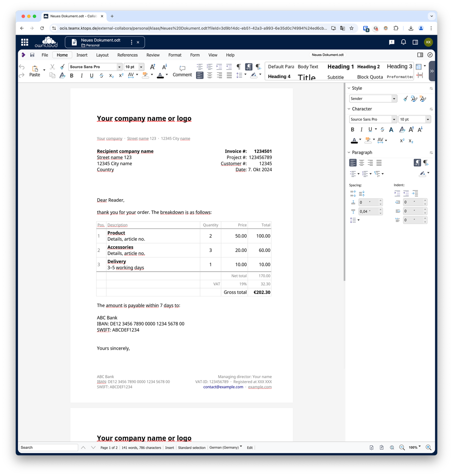The height and width of the screenshot is (476, 453).
Task: Click the notifications bell icon
Action: pos(404,42)
